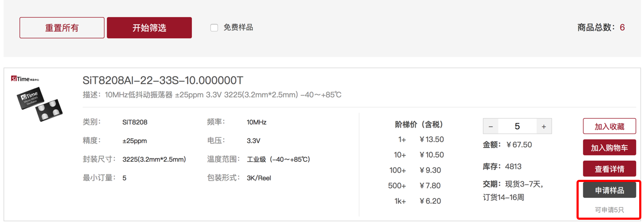644x224 pixels.
Task: Click the ¥7.80 price for 500+
Action: [431, 186]
